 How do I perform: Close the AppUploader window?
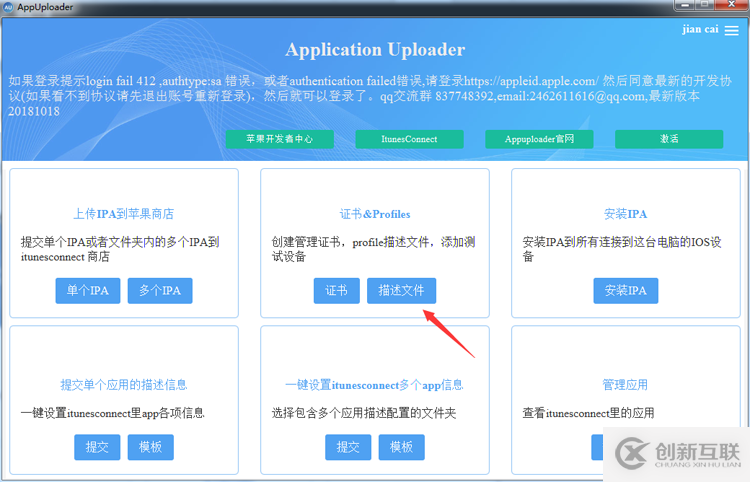pyautogui.click(x=732, y=5)
